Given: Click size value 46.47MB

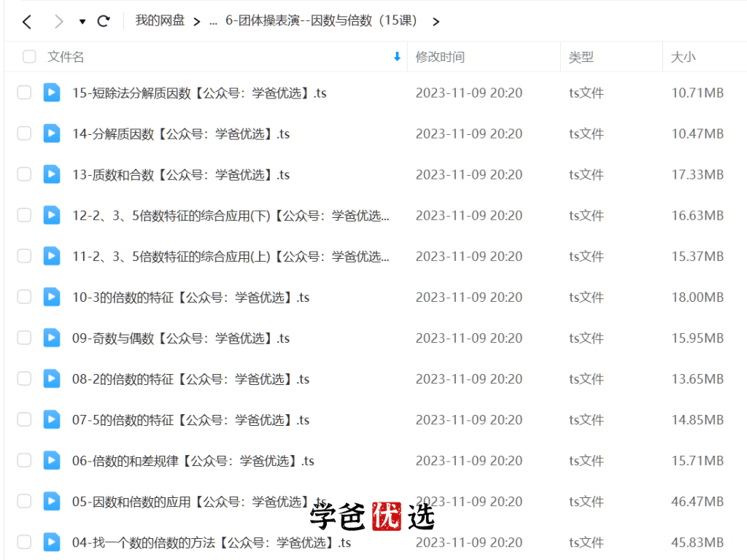Looking at the screenshot, I should pyautogui.click(x=697, y=502).
